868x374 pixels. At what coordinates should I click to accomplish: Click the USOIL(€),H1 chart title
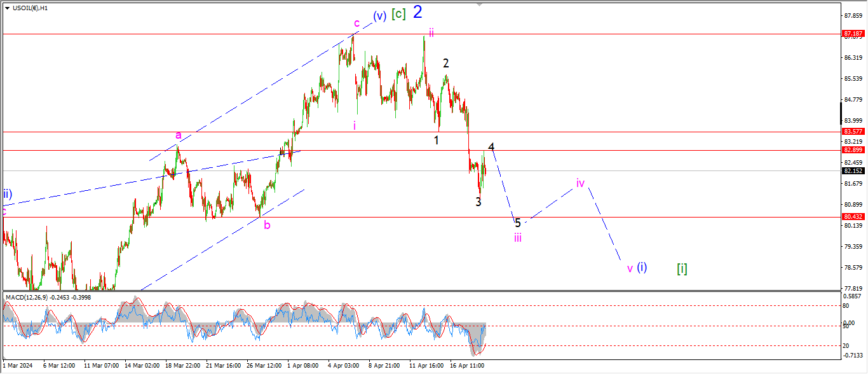[32, 8]
